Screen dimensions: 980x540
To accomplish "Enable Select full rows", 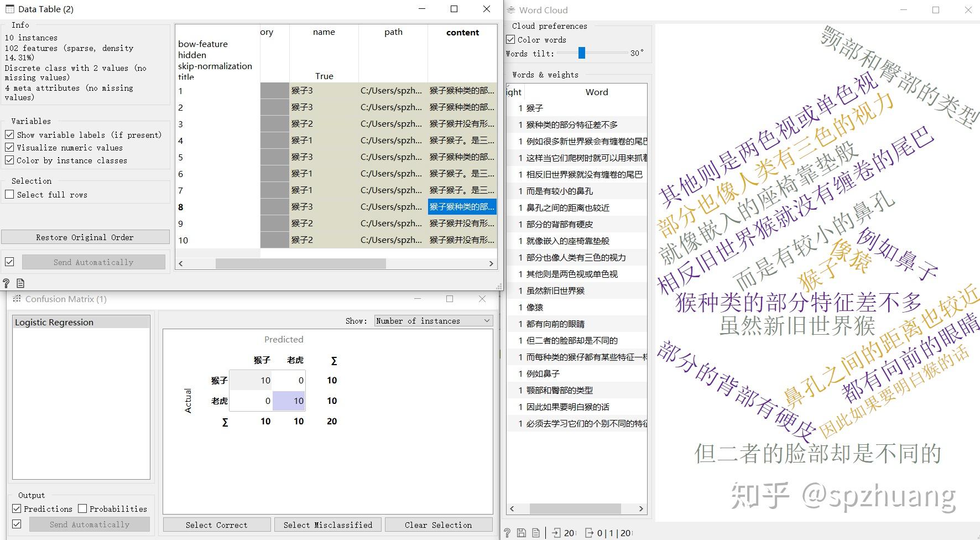I will pyautogui.click(x=9, y=194).
